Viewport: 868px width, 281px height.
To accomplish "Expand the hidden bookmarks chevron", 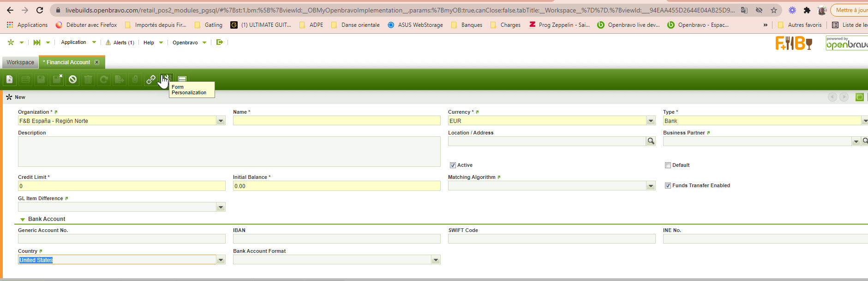I will (x=766, y=25).
